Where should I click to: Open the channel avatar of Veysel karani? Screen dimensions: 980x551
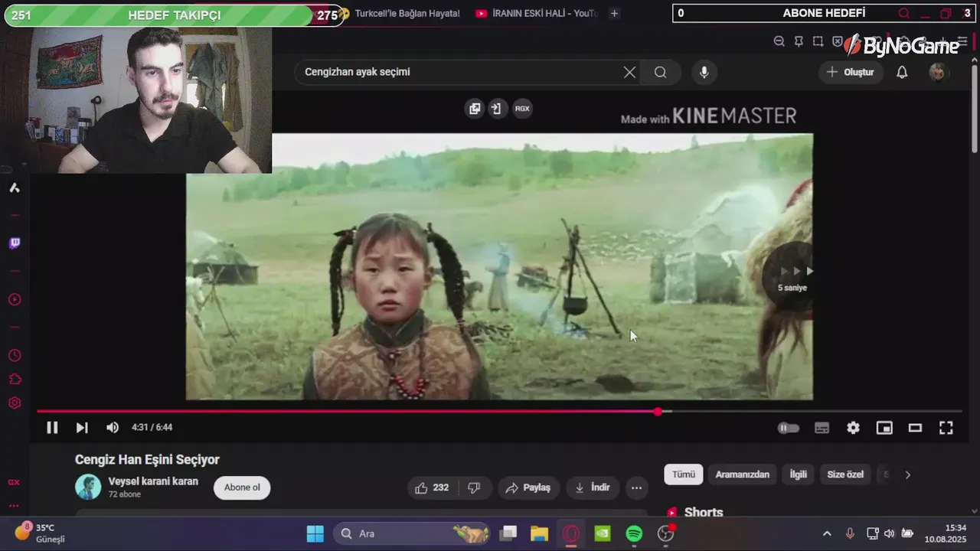(x=88, y=487)
